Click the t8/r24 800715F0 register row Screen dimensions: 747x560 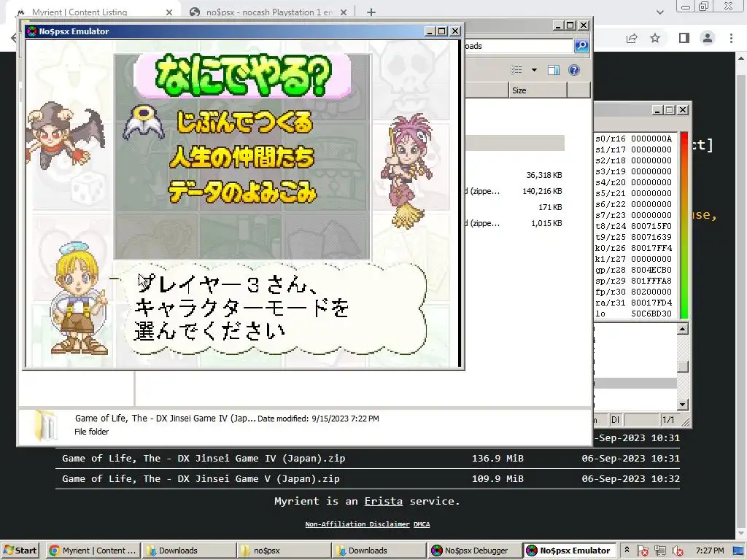click(634, 226)
